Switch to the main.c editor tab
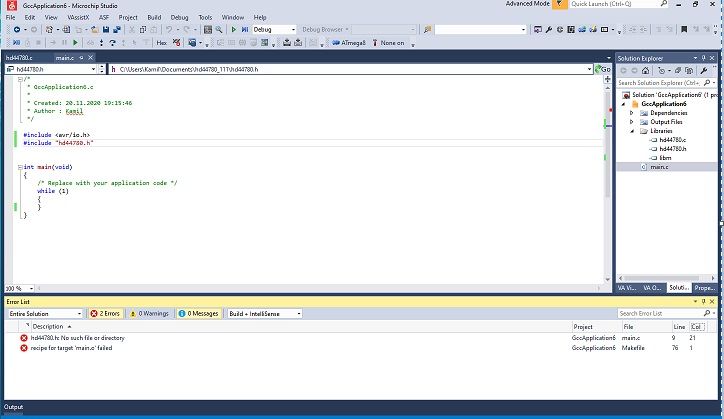Screen dimensions: 724x419 (x=65, y=58)
